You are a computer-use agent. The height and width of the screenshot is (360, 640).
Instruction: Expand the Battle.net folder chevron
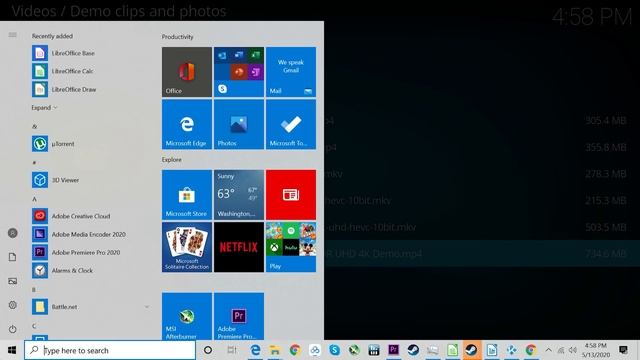[147, 307]
